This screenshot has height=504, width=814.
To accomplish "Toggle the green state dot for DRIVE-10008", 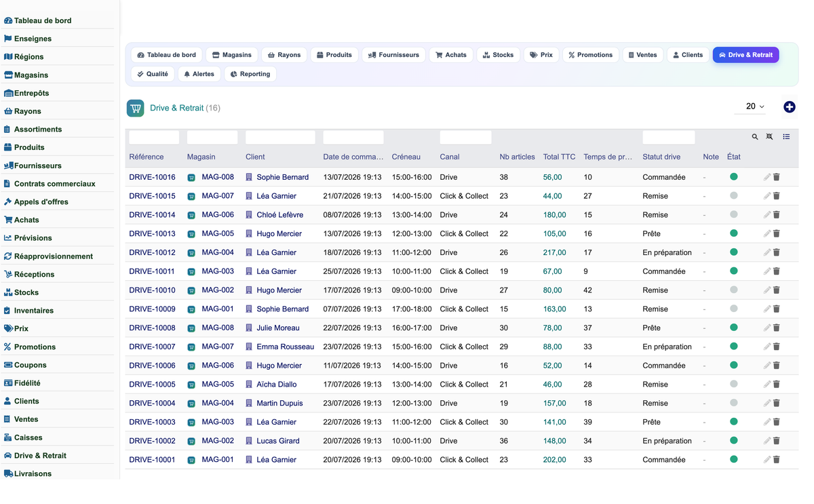I will 733,327.
